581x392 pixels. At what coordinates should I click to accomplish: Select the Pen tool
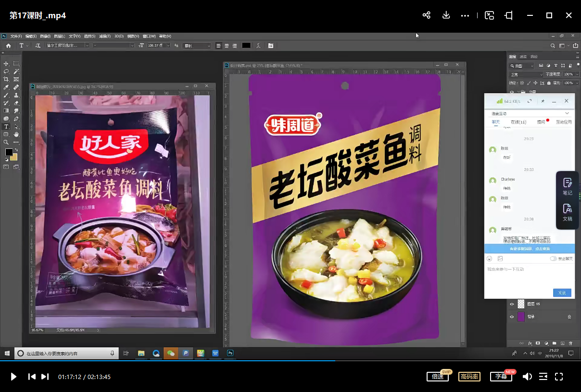coord(16,119)
